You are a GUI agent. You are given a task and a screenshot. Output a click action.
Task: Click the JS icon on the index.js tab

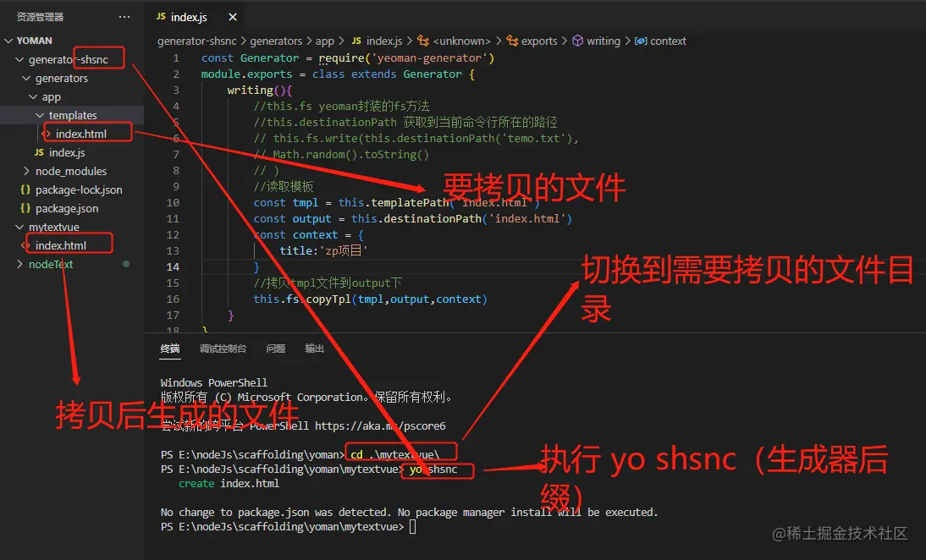coord(161,17)
